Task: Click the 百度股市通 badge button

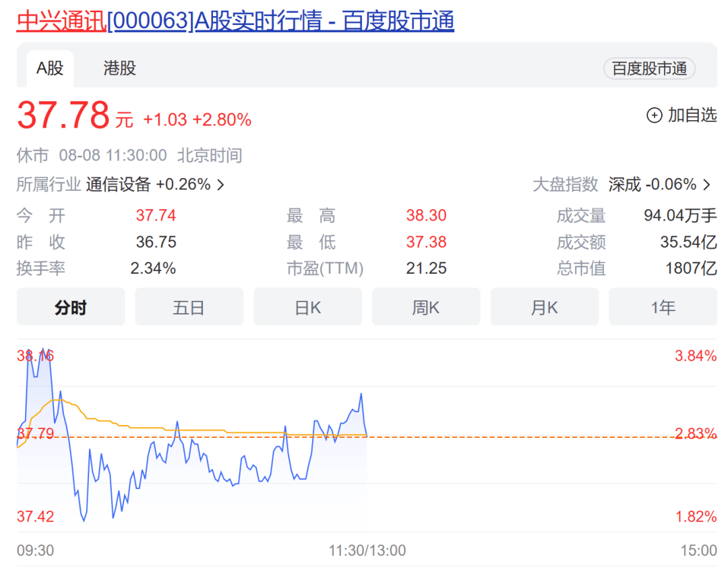Action: [x=649, y=68]
